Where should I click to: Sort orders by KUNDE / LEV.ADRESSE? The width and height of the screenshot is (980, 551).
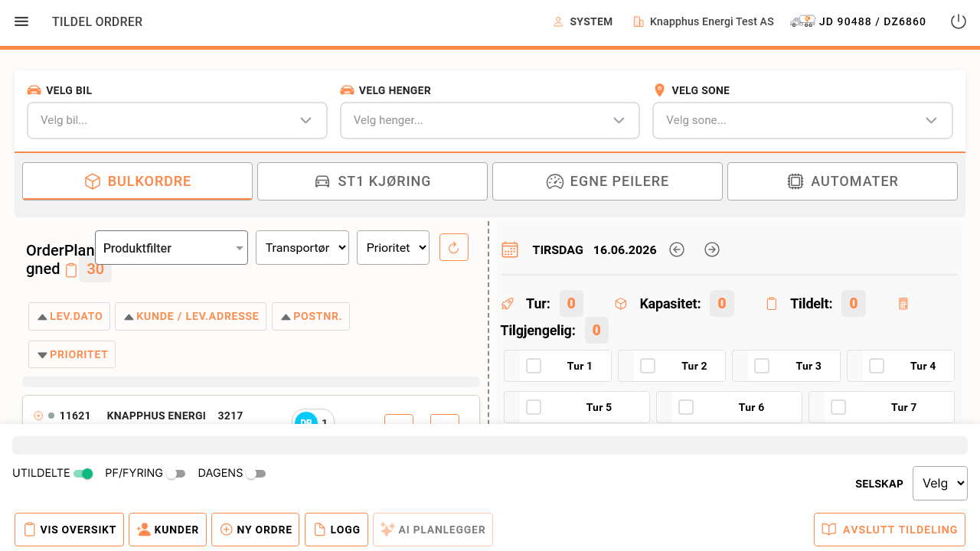click(x=191, y=316)
